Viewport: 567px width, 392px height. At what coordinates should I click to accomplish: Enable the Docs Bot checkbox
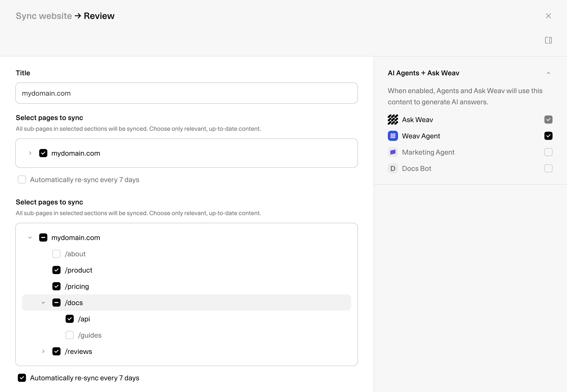coord(548,168)
